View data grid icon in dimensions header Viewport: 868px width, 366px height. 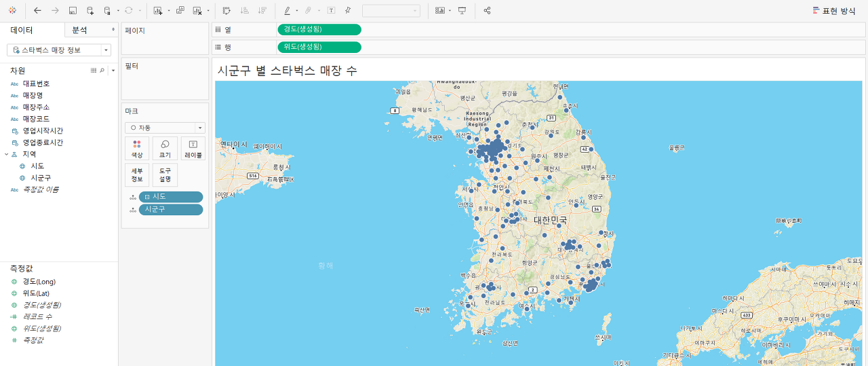94,70
